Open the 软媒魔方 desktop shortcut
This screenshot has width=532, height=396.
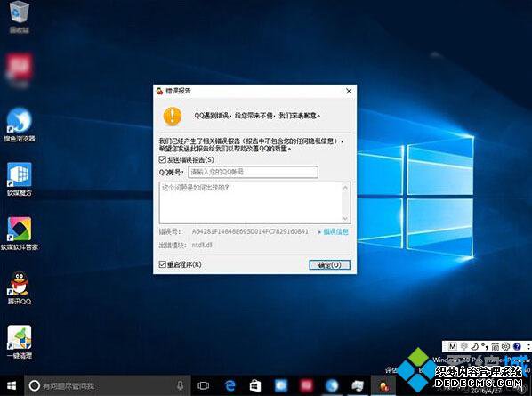coord(20,178)
